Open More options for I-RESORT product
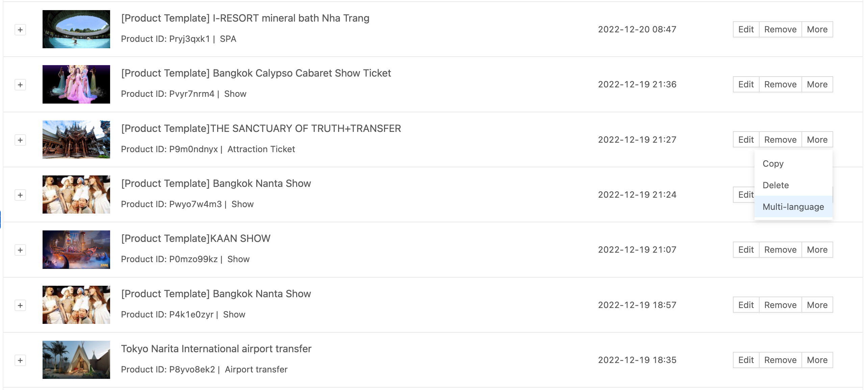868x390 pixels. pos(817,29)
